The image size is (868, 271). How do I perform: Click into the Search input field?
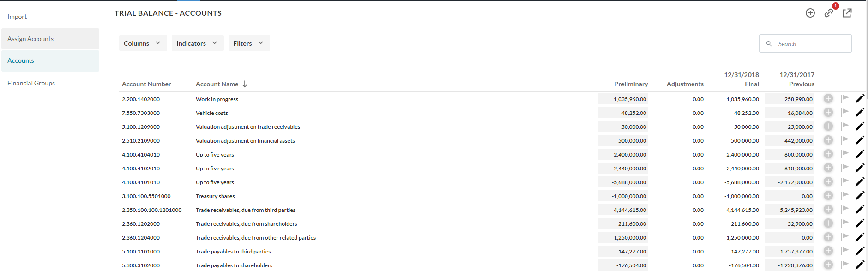click(811, 44)
